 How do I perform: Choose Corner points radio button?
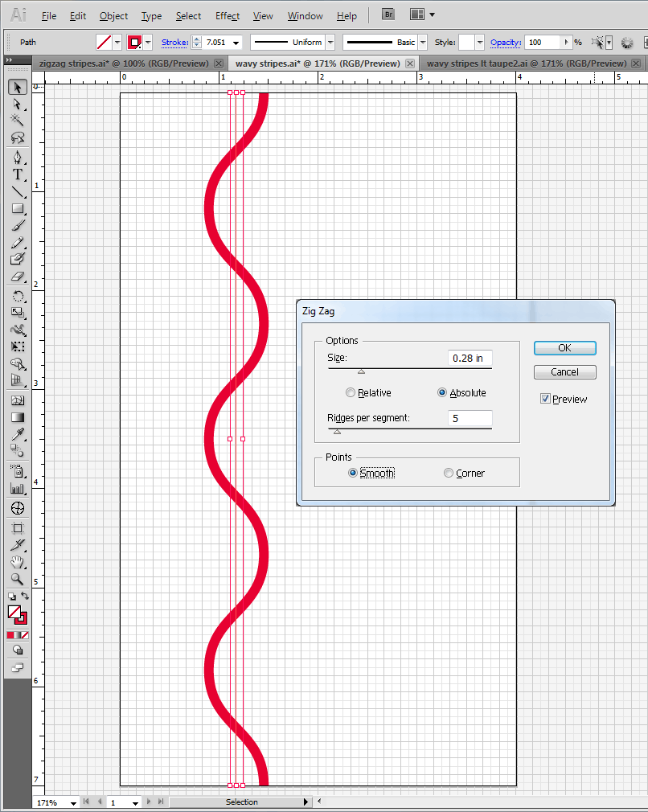[x=449, y=474]
